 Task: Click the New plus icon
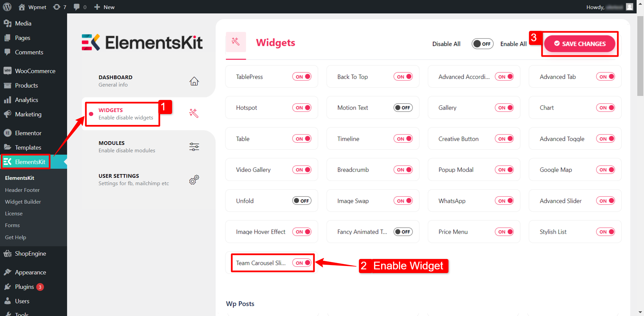pyautogui.click(x=97, y=7)
